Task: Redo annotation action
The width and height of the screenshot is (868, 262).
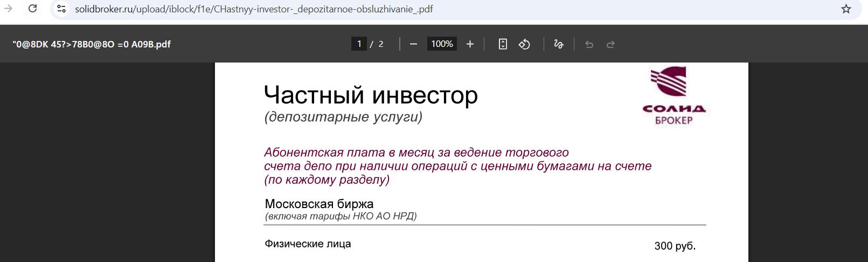Action: tap(610, 44)
